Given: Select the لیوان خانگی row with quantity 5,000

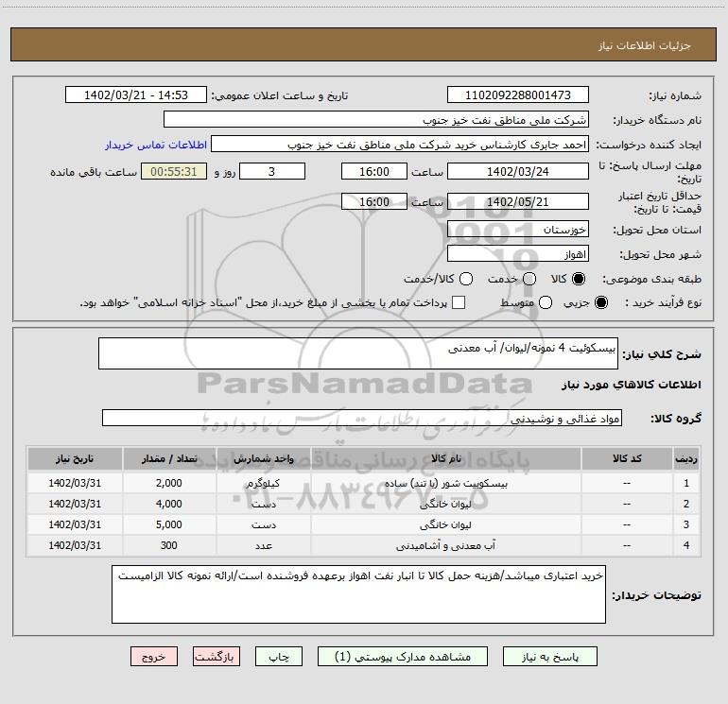Looking at the screenshot, I should (364, 524).
